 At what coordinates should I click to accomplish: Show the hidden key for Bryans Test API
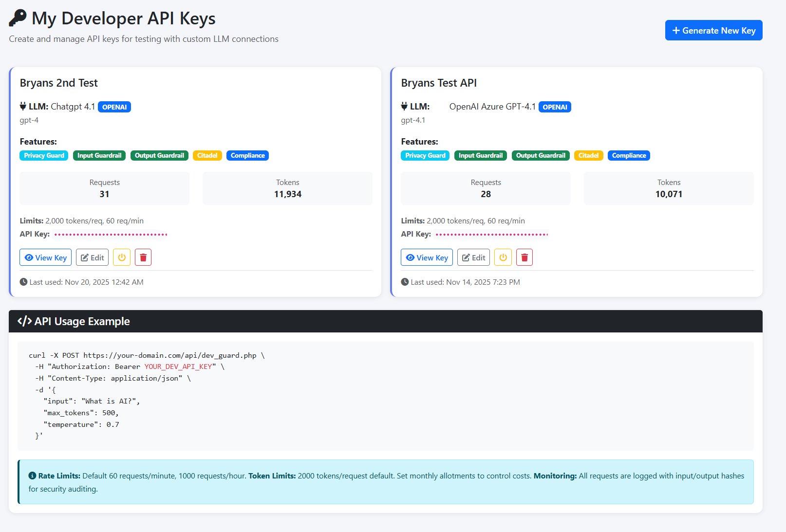point(427,257)
